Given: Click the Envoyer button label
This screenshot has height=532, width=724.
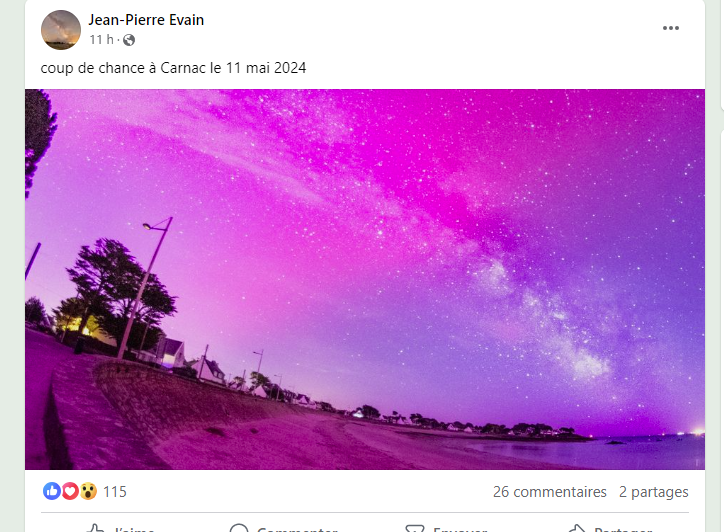Looking at the screenshot, I should [x=460, y=529].
